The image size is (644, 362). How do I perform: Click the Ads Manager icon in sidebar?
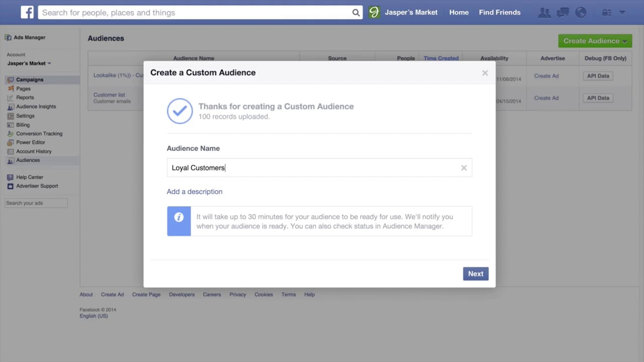tap(8, 37)
